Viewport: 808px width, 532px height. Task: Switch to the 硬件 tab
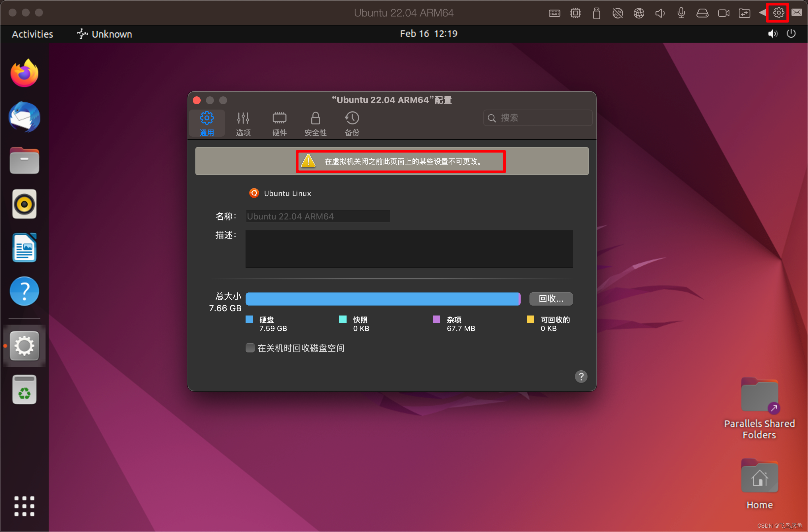(280, 124)
